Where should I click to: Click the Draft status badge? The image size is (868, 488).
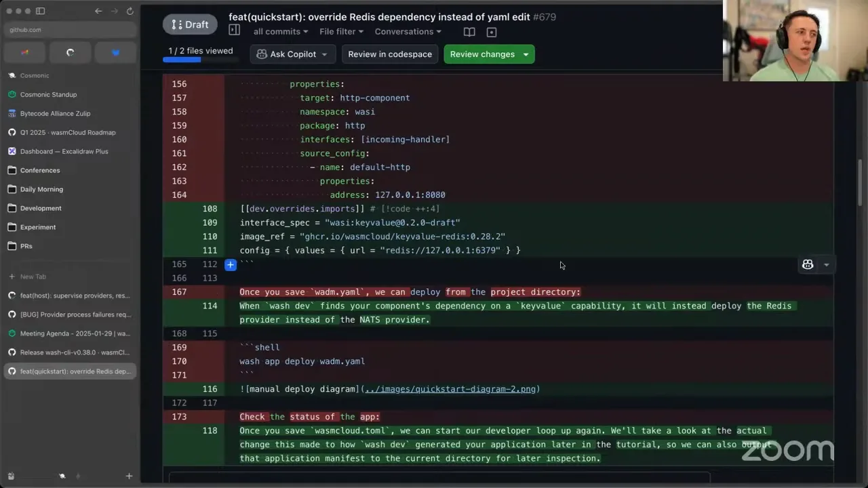point(190,24)
